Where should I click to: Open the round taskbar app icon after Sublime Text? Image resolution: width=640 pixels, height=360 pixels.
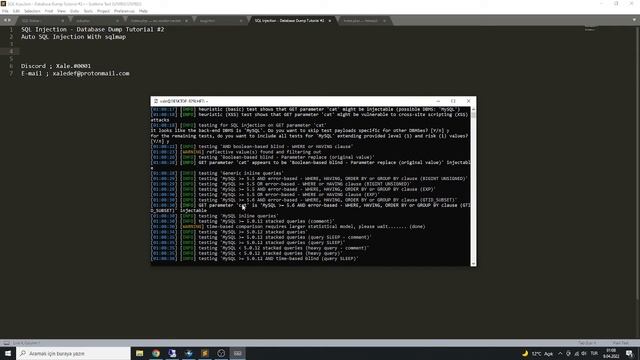[221, 353]
